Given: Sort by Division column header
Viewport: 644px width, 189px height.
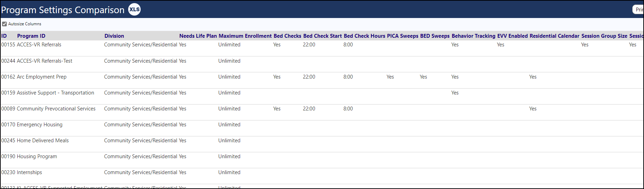Looking at the screenshot, I should point(114,36).
